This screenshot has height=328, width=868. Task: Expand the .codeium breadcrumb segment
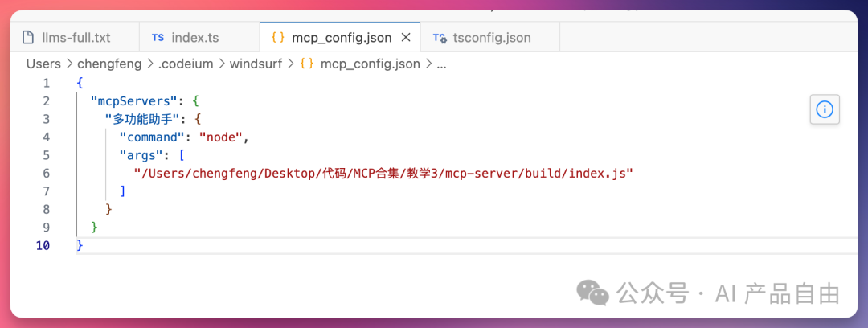(x=186, y=64)
